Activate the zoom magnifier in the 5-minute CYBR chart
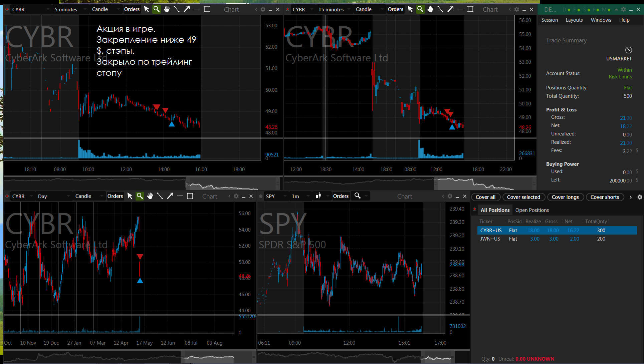 [156, 9]
